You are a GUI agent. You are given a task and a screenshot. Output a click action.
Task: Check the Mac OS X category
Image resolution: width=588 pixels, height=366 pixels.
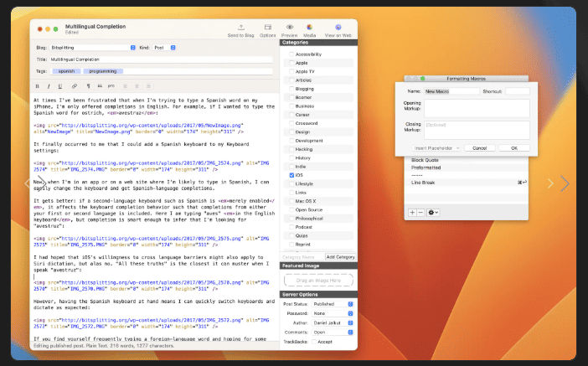(x=291, y=201)
